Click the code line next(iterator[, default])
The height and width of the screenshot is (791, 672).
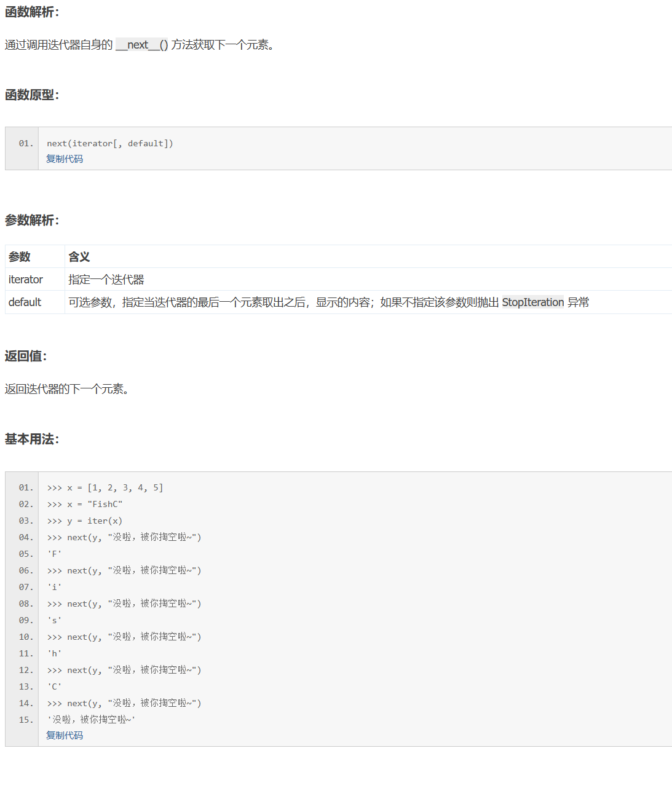pos(110,143)
